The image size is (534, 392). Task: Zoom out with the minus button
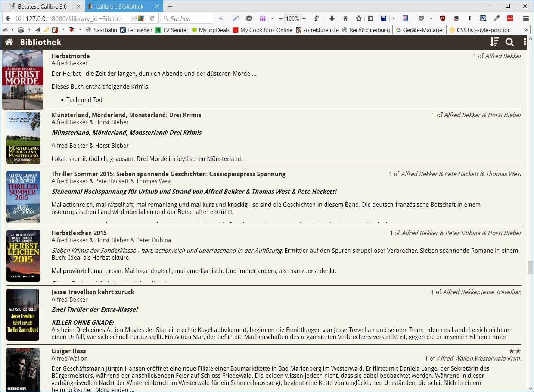[280, 18]
